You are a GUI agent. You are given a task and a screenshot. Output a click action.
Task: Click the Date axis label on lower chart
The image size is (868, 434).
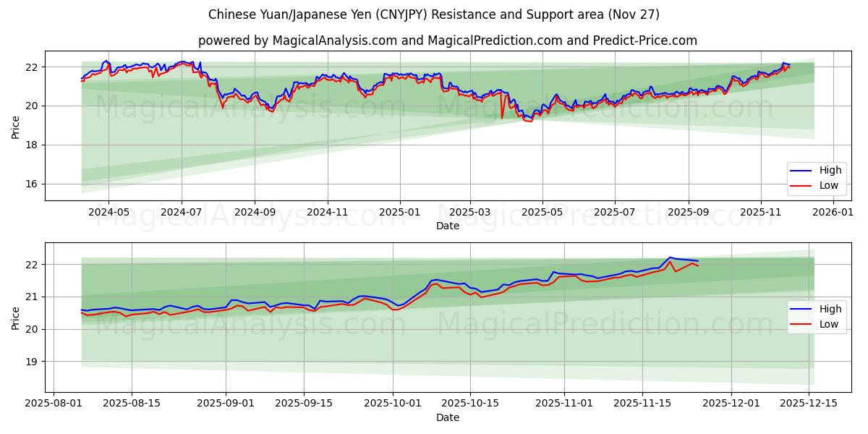(x=449, y=417)
